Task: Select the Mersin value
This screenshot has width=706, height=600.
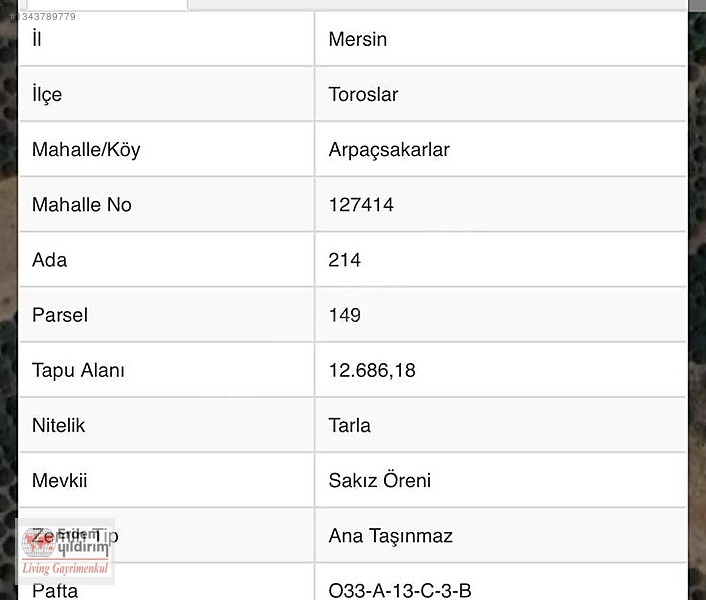Action: pyautogui.click(x=358, y=39)
